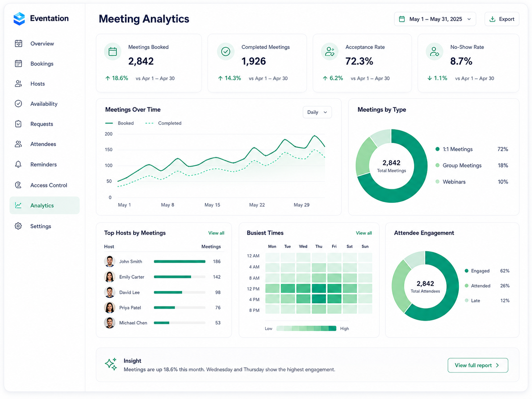
Task: Click the Webinars legend dot
Action: pos(438,181)
